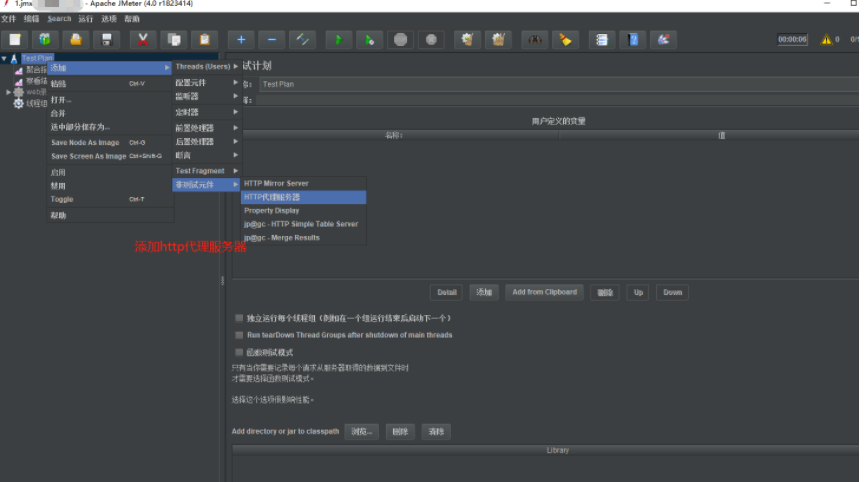Image resolution: width=864 pixels, height=482 pixels.
Task: Expand Test Fragment submenu
Action: click(207, 171)
